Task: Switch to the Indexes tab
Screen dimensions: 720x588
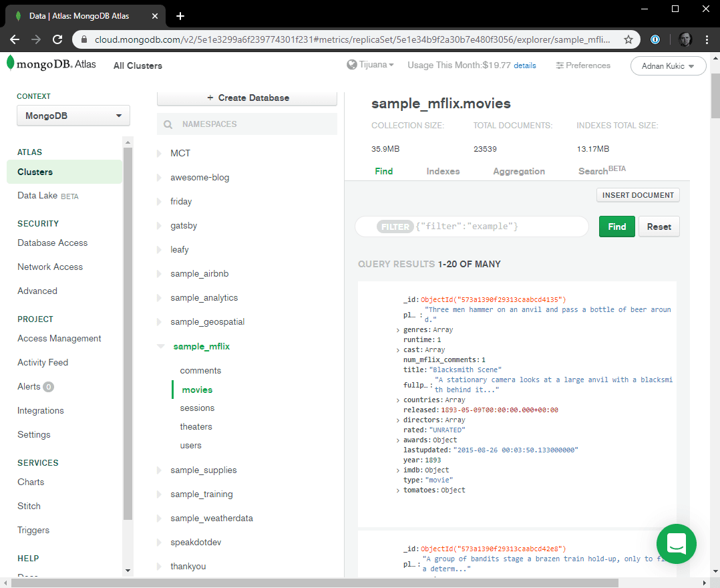Action: (x=443, y=171)
